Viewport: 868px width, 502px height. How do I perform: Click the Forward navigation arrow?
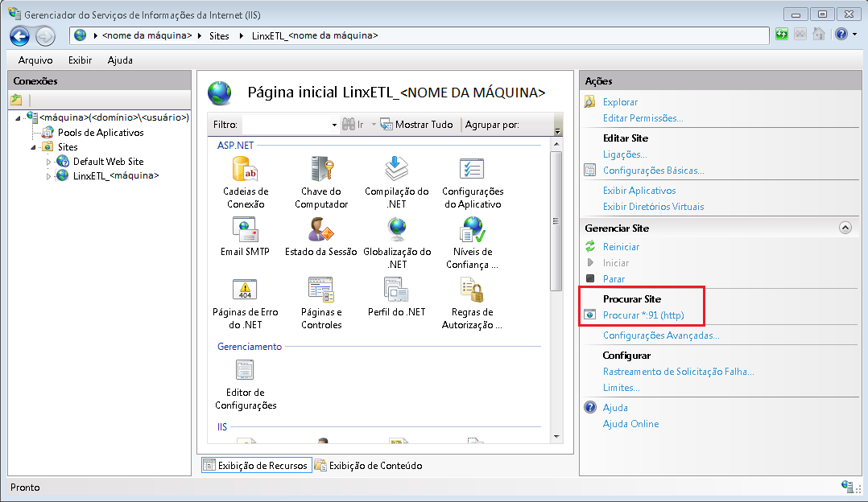(45, 36)
